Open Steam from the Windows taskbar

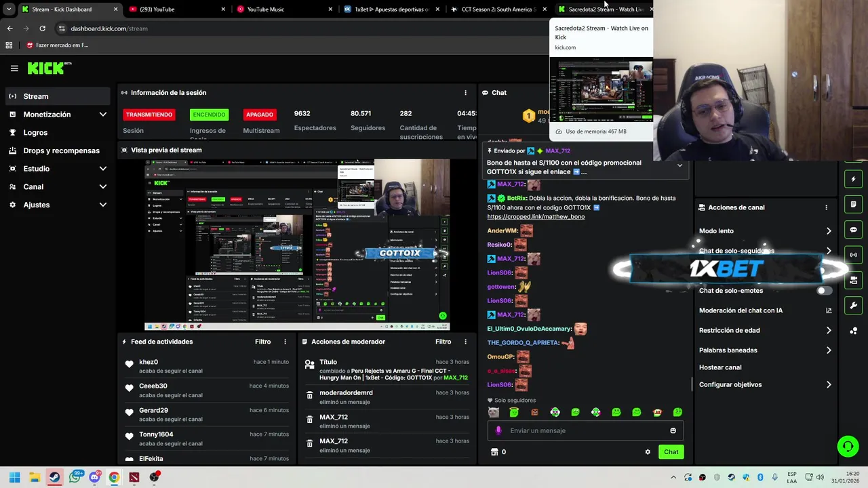54,477
